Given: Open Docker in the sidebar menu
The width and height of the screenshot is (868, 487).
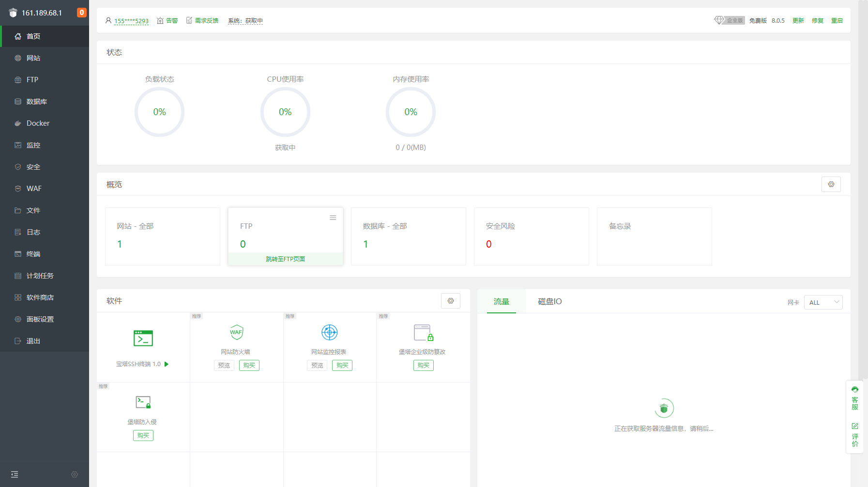Looking at the screenshot, I should click(38, 123).
